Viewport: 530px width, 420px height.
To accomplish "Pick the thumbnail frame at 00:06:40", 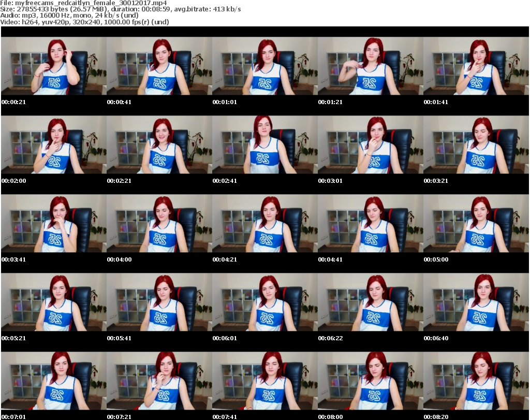I will click(x=476, y=302).
